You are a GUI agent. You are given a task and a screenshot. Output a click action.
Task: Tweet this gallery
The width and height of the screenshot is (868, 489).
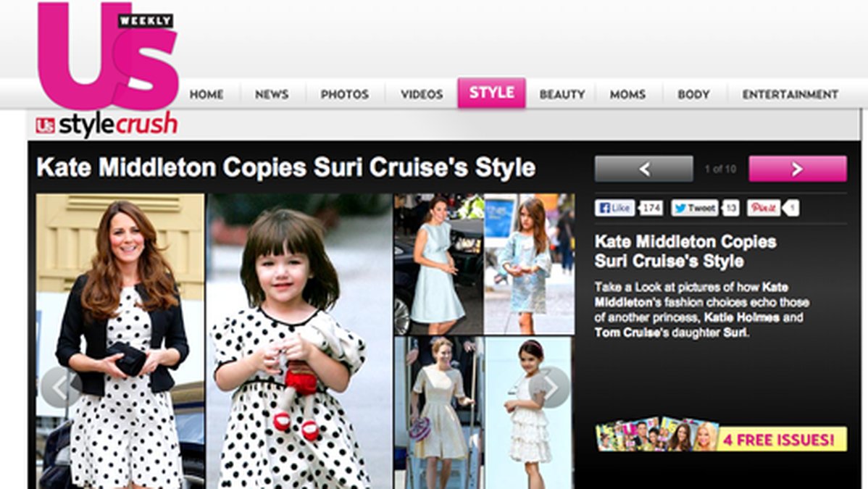point(695,208)
